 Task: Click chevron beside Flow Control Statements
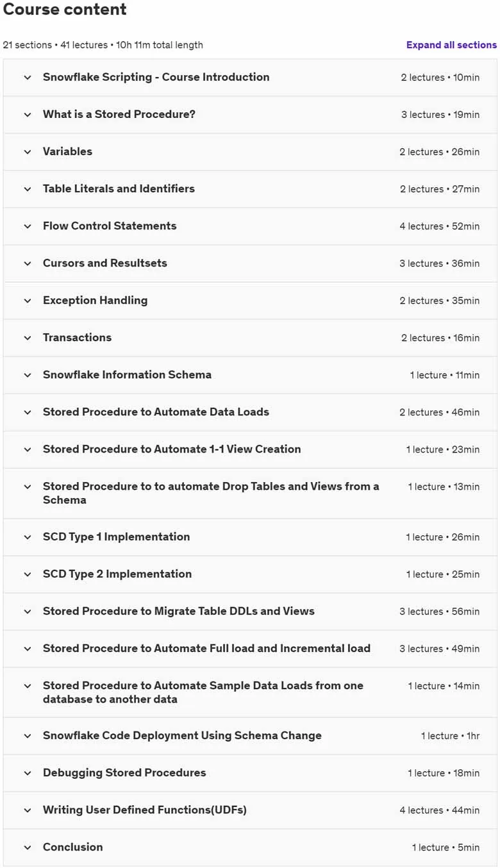tap(28, 226)
